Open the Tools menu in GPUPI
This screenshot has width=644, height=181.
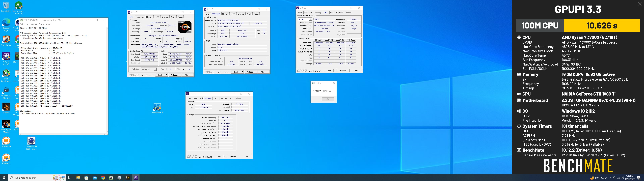coord(41,24)
